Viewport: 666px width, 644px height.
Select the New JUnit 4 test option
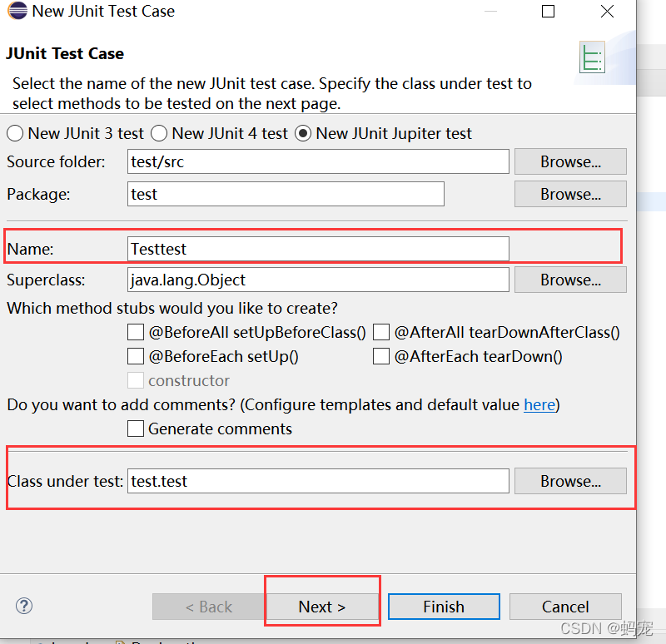click(x=159, y=134)
